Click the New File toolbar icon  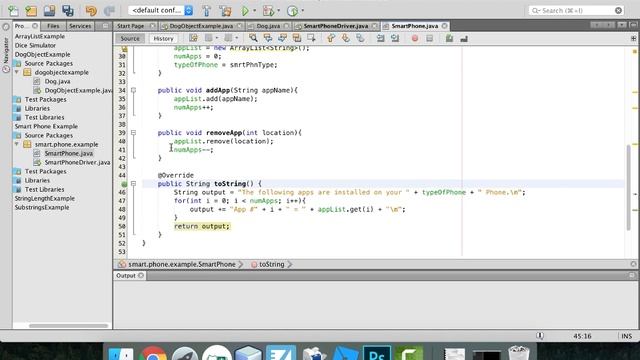13,11
